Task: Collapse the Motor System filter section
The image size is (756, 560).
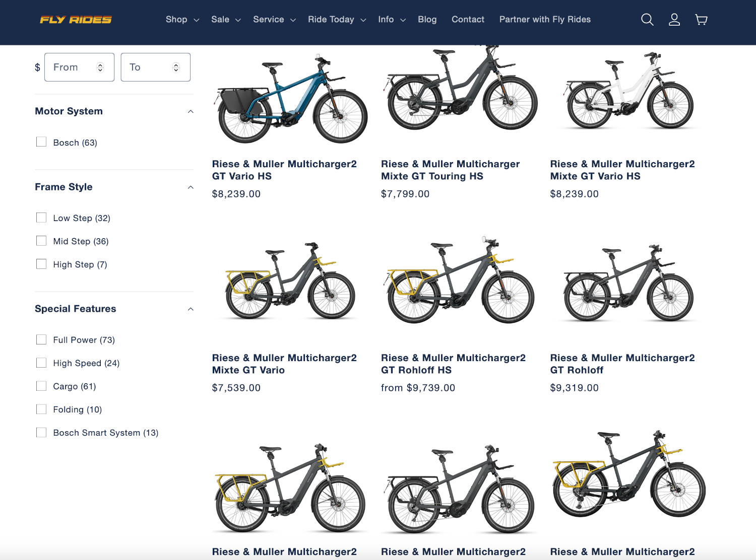Action: pyautogui.click(x=191, y=111)
